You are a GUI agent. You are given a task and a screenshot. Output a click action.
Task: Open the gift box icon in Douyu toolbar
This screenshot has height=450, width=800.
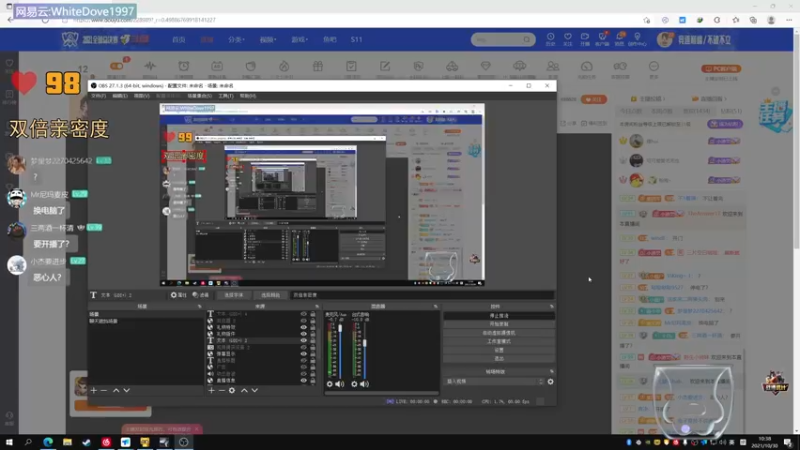(x=317, y=66)
